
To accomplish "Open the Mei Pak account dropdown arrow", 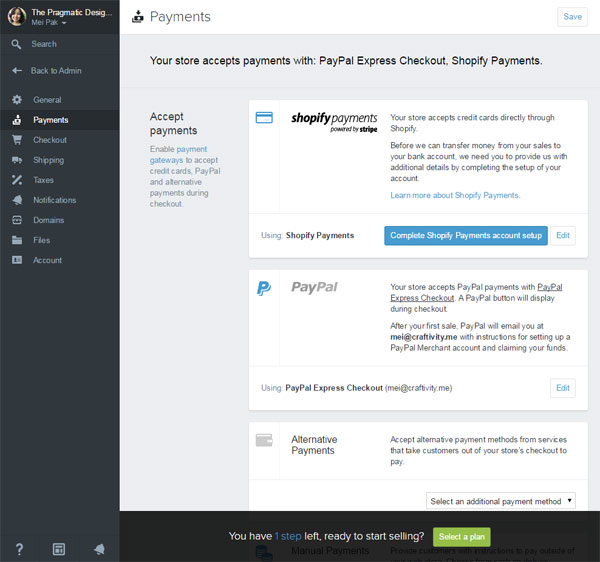I will 64,23.
